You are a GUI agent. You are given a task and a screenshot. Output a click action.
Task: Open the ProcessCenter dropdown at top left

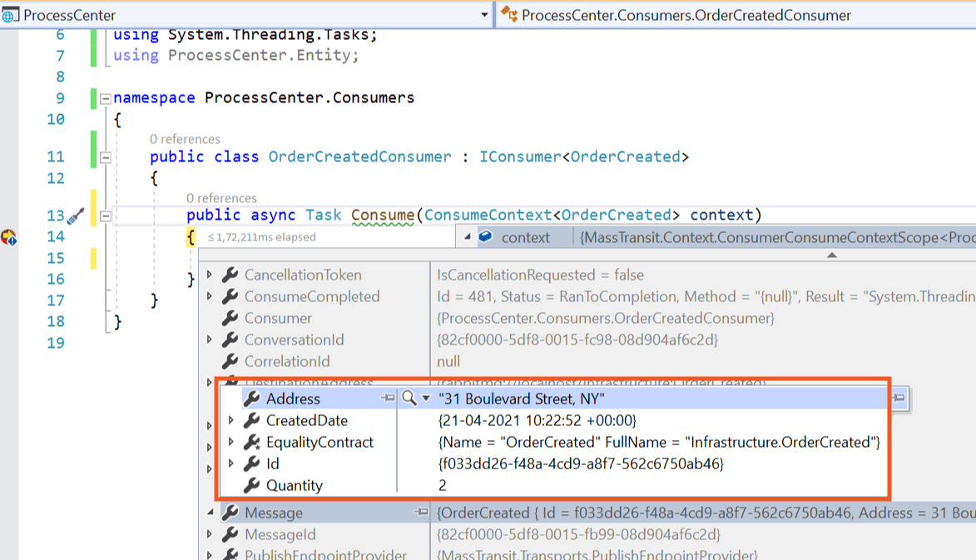[483, 13]
